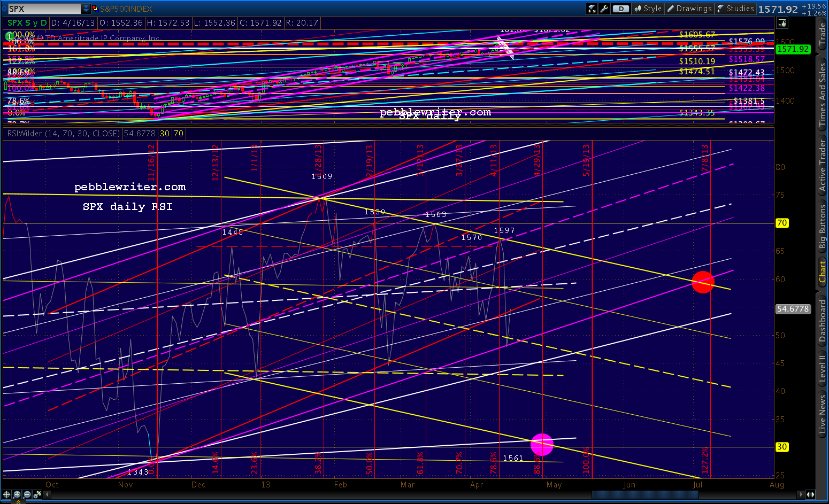
Task: Open the chart settings wrench icon
Action: pos(604,9)
